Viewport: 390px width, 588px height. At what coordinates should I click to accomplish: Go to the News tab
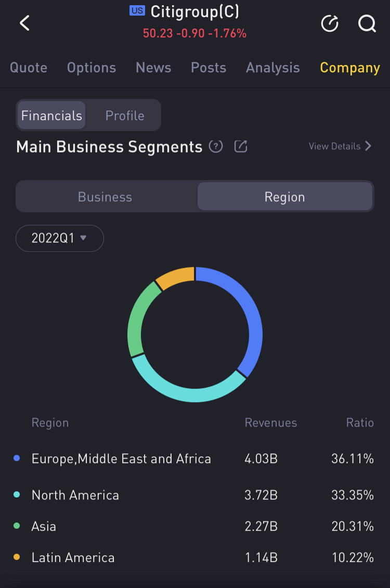click(x=153, y=68)
